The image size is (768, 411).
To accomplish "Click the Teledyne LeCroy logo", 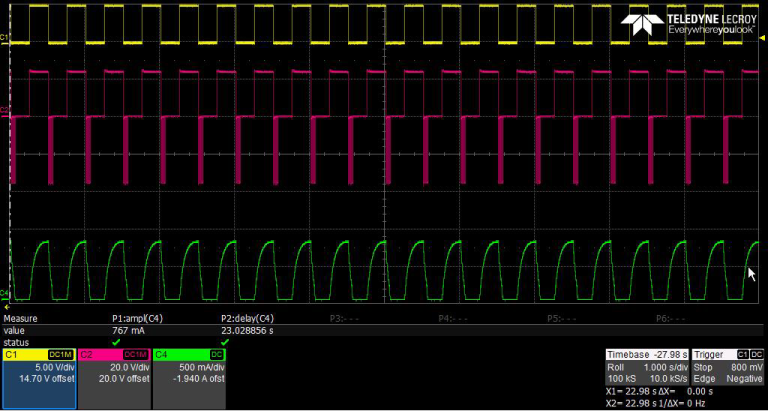I will tap(689, 24).
